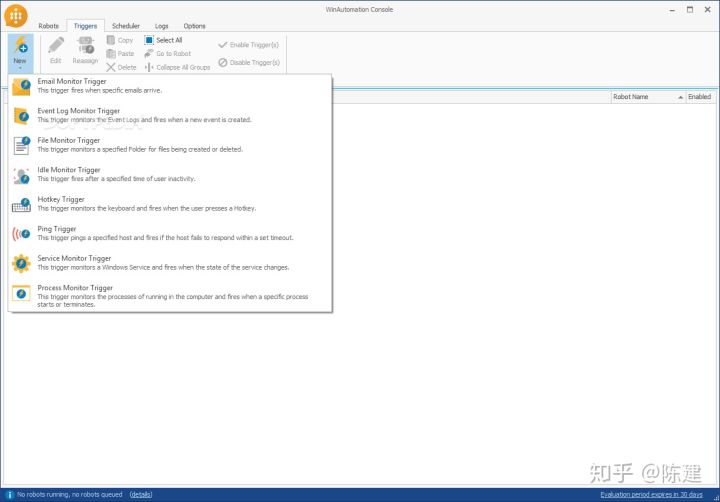Open the details link in status bar
The height and width of the screenshot is (502, 720).
pos(141,495)
